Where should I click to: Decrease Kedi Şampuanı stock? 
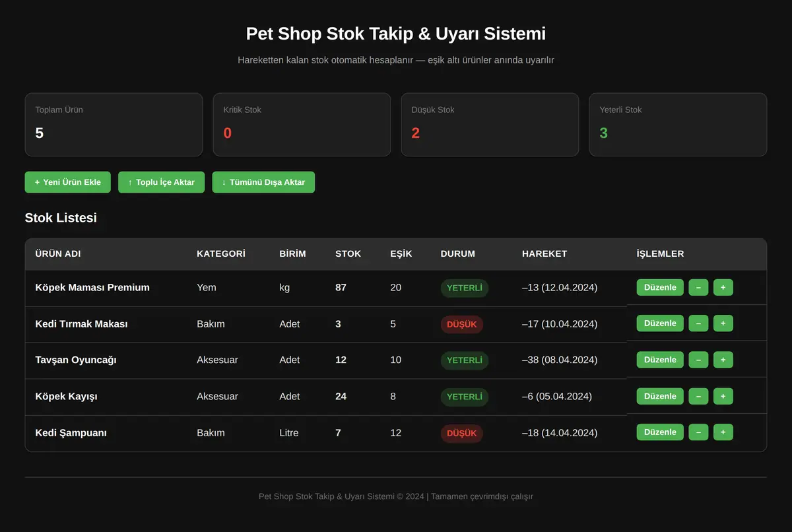point(698,432)
